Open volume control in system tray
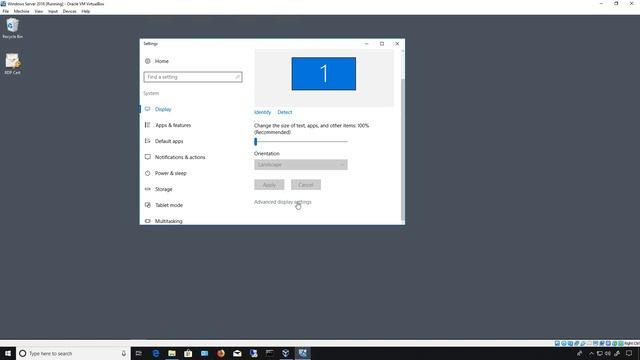 click(608, 353)
